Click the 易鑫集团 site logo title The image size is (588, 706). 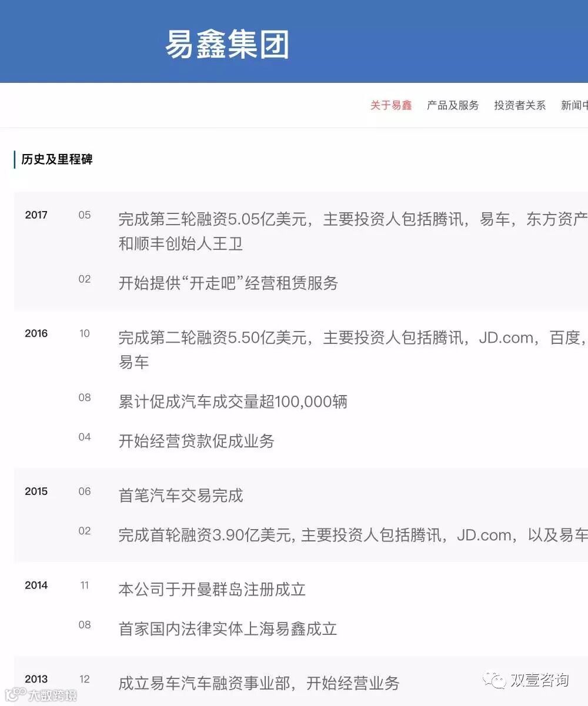227,45
